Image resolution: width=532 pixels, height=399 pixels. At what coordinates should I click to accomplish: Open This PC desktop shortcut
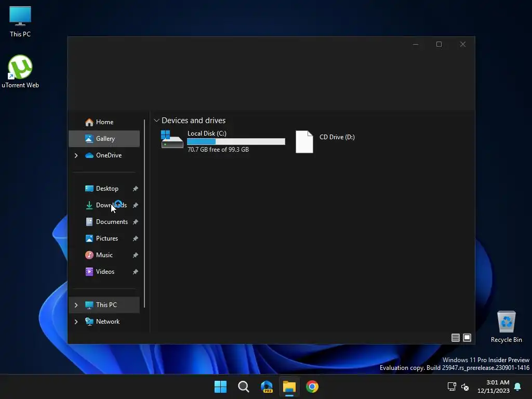[x=20, y=21]
